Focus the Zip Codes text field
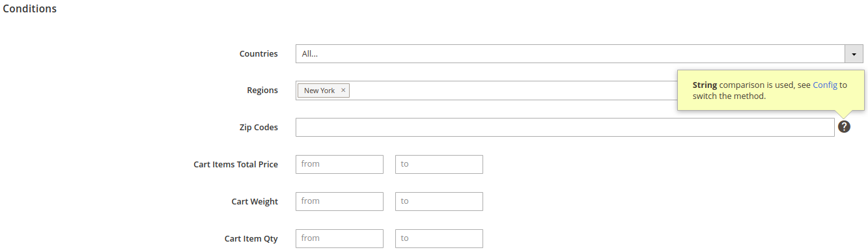 pos(565,127)
